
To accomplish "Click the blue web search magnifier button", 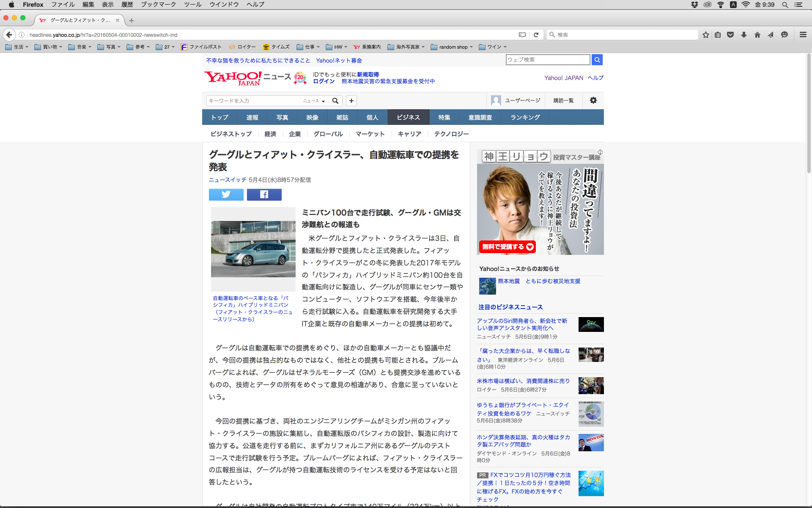I will point(597,60).
